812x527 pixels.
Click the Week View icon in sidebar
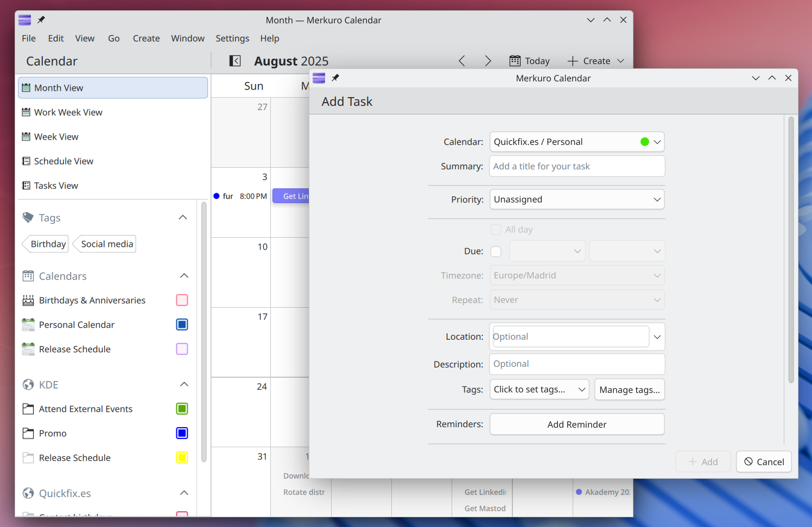[x=26, y=137]
